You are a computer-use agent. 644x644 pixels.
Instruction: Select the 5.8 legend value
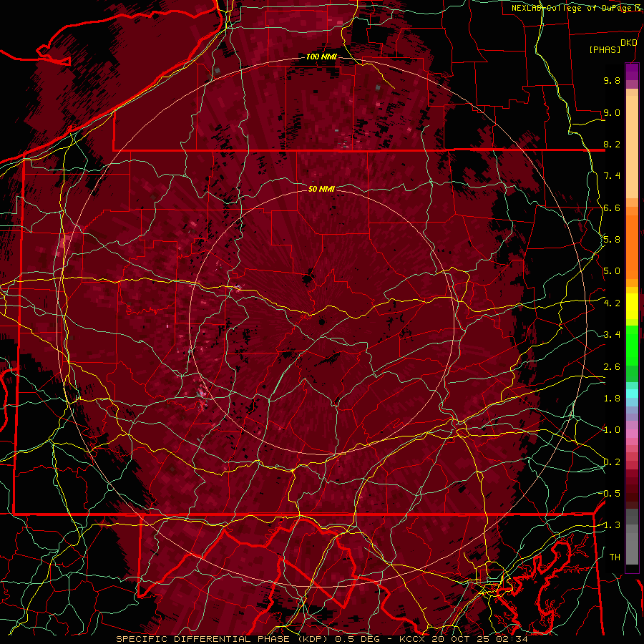[612, 240]
